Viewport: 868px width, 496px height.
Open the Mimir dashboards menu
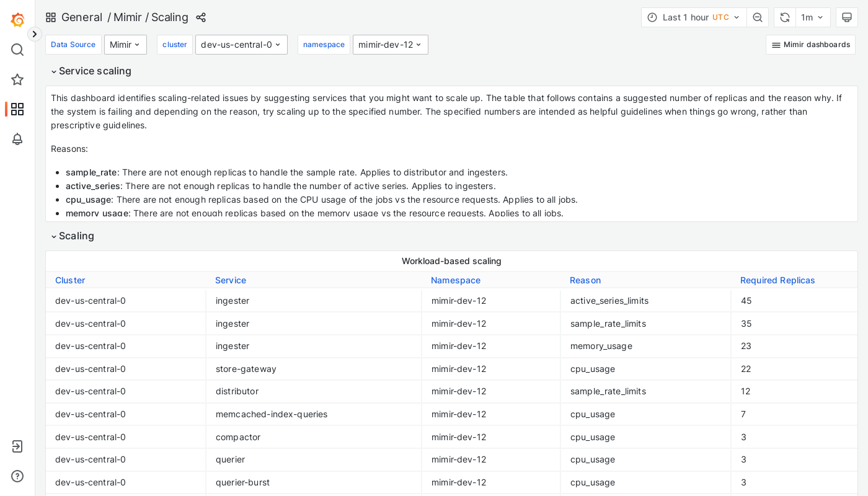point(810,45)
